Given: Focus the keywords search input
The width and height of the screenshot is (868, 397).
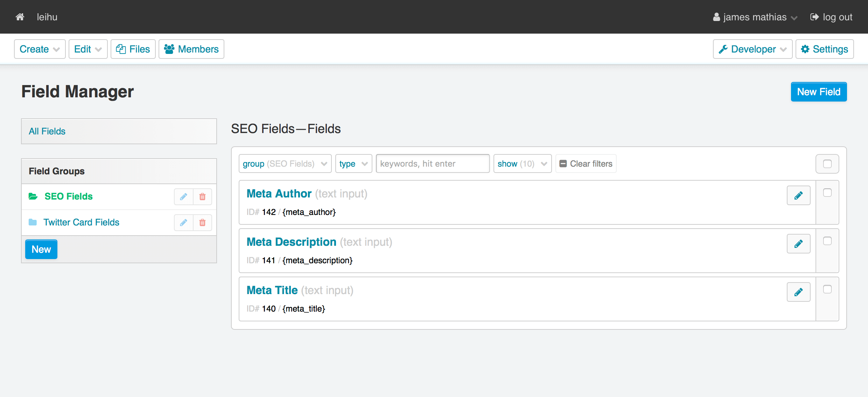Looking at the screenshot, I should (x=432, y=164).
